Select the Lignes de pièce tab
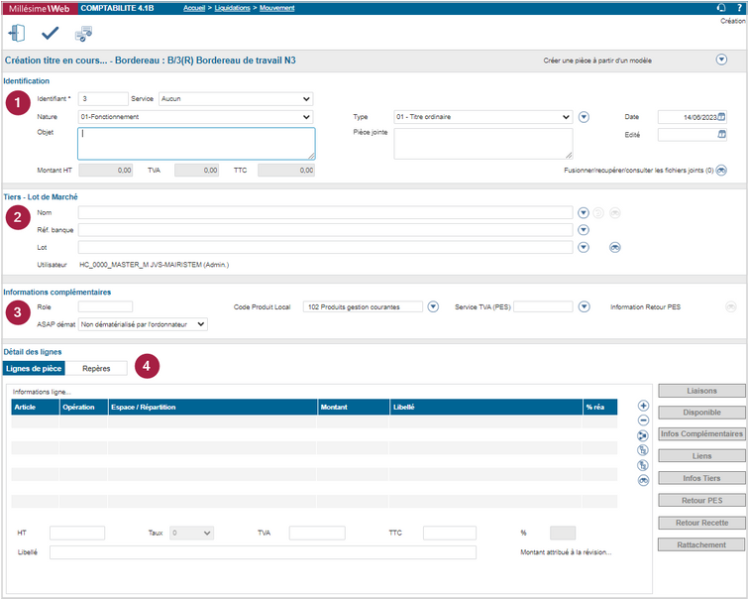The height and width of the screenshot is (601, 748). 35,368
